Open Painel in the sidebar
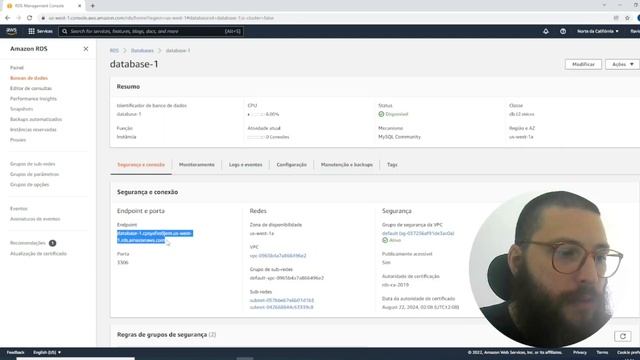 pyautogui.click(x=17, y=68)
